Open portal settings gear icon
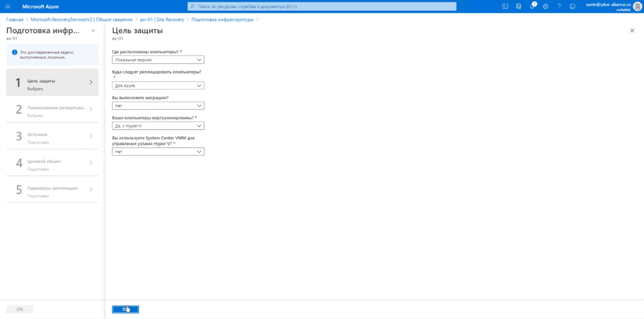 coord(545,6)
